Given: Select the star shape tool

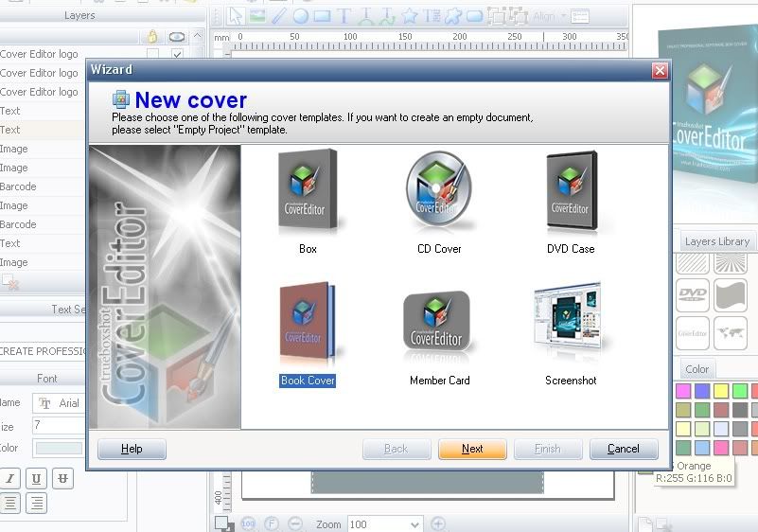Looking at the screenshot, I should tap(410, 16).
